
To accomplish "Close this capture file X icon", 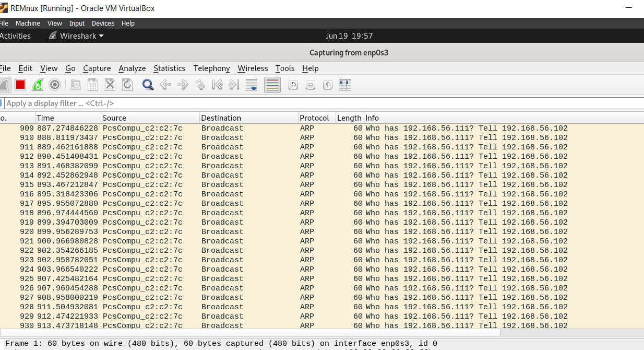I will pyautogui.click(x=110, y=85).
